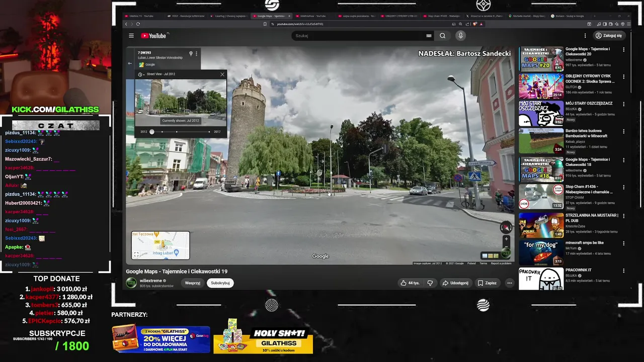Open the YouTube hamburger menu

pos(131,36)
